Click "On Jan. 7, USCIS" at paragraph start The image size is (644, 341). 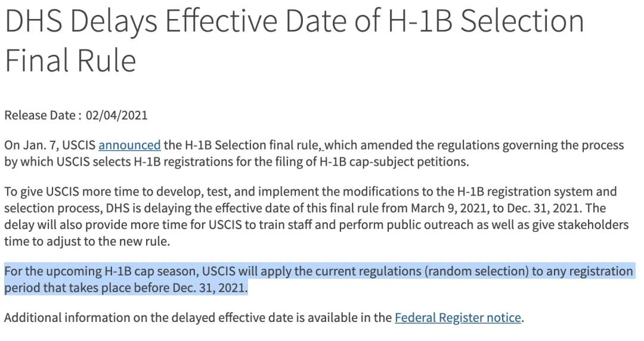[49, 145]
